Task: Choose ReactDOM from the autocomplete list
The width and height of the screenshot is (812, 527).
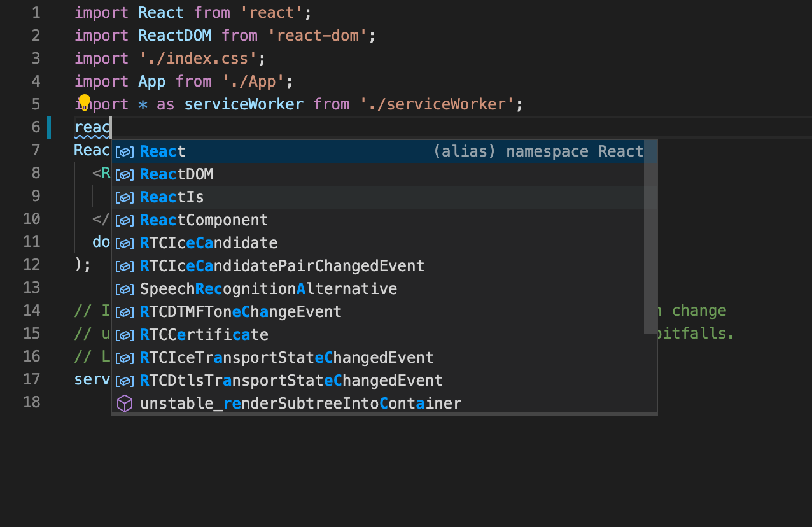Action: click(176, 174)
